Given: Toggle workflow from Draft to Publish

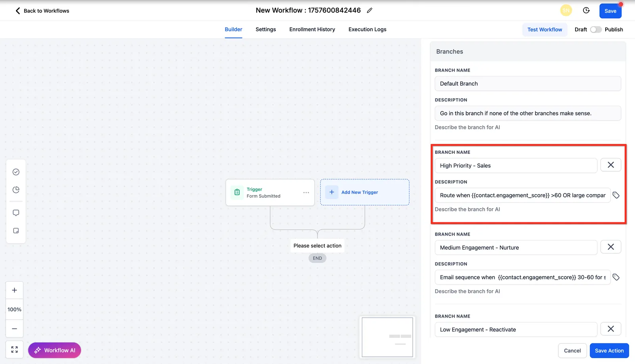Looking at the screenshot, I should (x=596, y=29).
